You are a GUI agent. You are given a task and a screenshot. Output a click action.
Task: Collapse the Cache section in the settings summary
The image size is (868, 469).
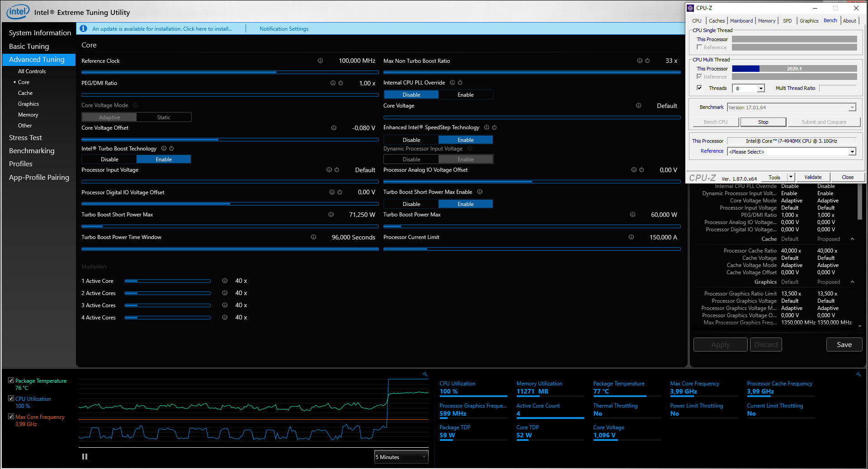point(852,239)
